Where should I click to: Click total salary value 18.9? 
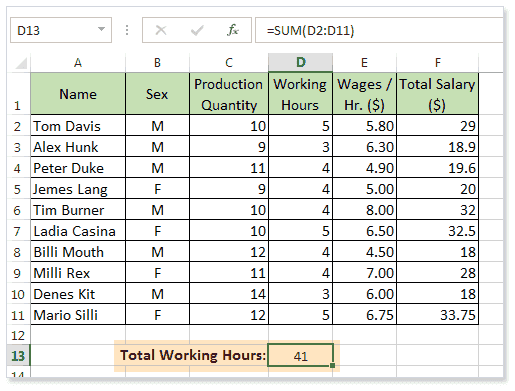coord(437,147)
